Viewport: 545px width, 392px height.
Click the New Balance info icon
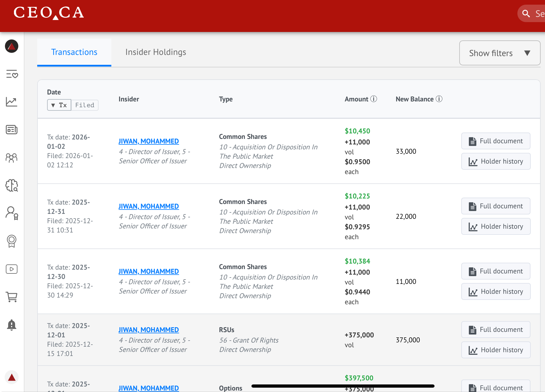(x=439, y=99)
